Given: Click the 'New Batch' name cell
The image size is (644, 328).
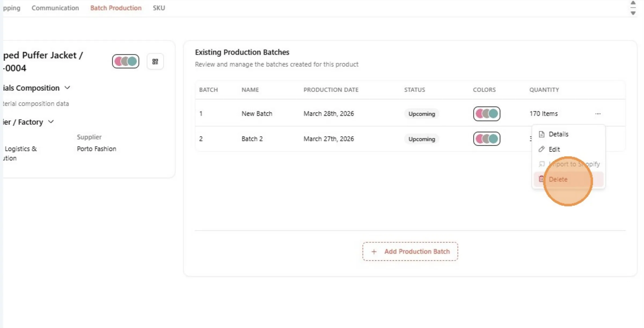Looking at the screenshot, I should tap(257, 114).
